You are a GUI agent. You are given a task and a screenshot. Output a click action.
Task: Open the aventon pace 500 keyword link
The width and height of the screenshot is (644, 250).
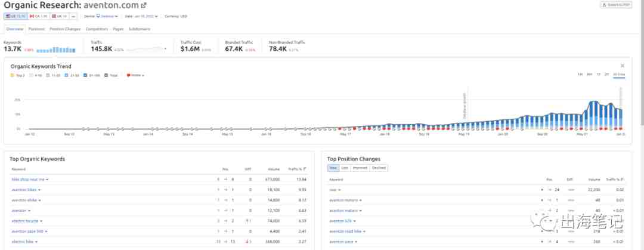tap(27, 231)
